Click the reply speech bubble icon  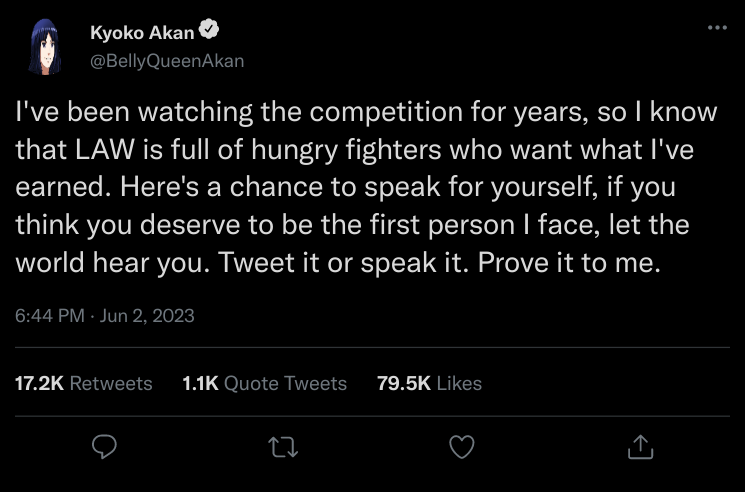pos(105,447)
